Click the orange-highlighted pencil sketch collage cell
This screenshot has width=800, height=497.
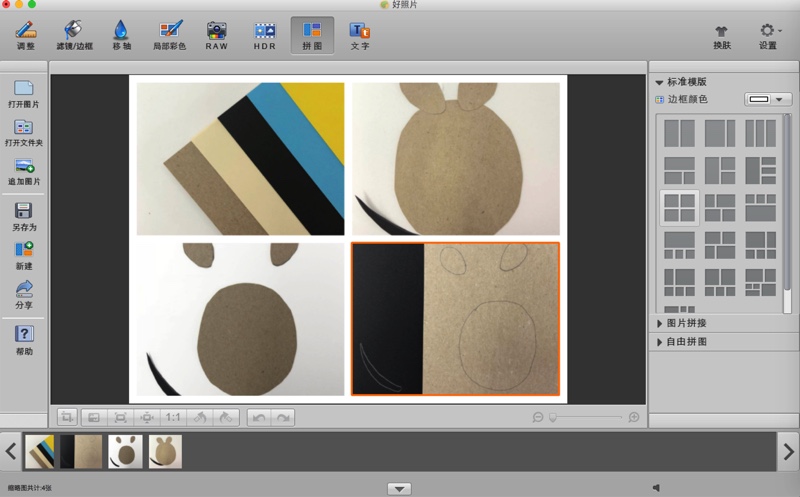point(456,319)
